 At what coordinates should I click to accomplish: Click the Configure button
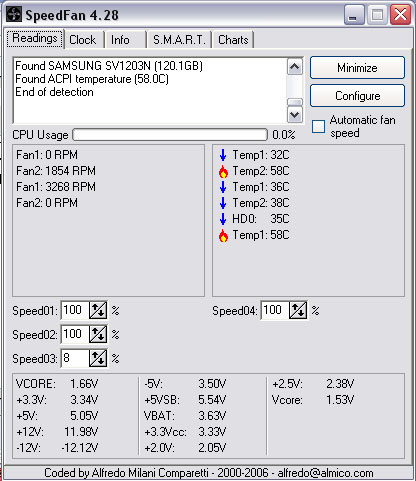click(357, 96)
